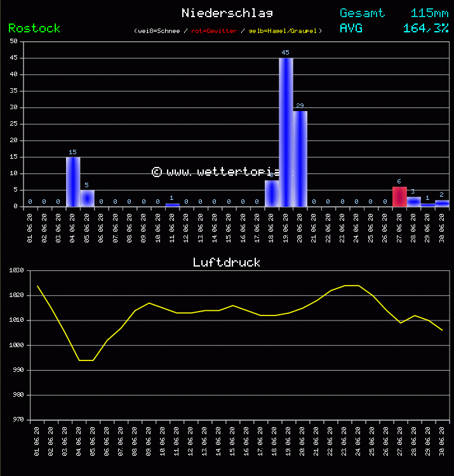The image size is (454, 476).
Task: Click the 29 mm bar for 20.06
Action: 300,158
